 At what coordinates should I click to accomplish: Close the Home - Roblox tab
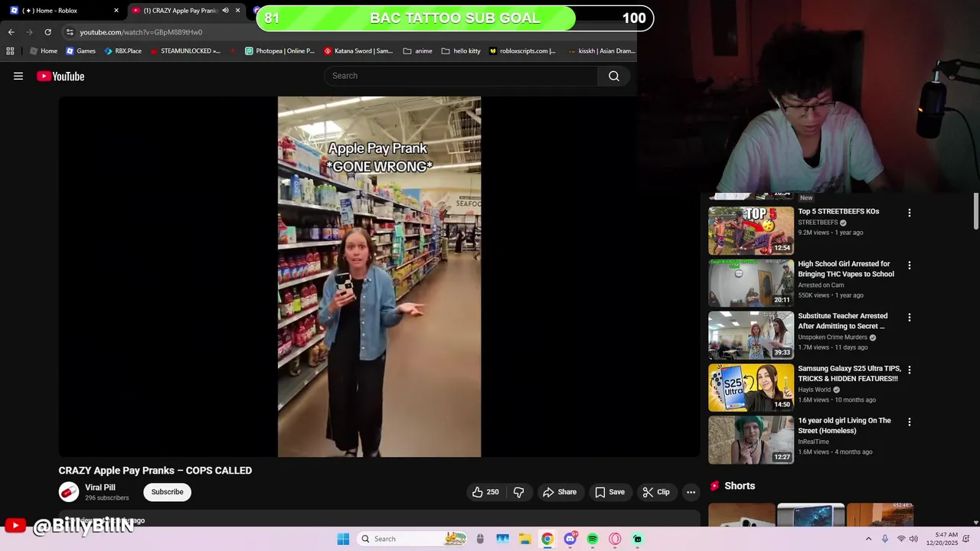click(116, 11)
